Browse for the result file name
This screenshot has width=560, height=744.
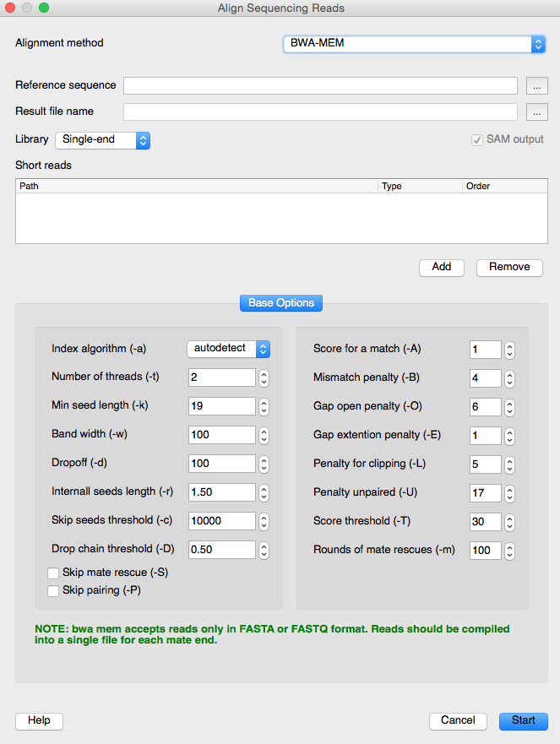536,112
